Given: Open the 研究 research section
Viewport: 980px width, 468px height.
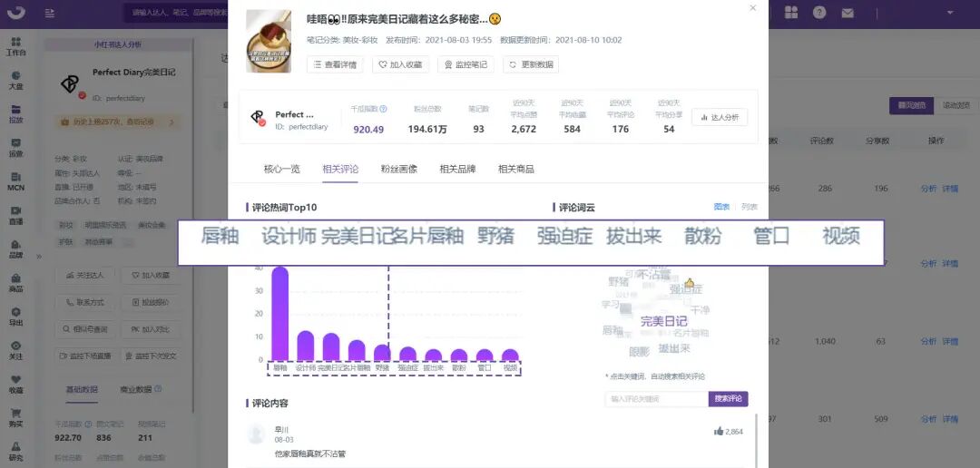Looking at the screenshot, I should coord(15,452).
